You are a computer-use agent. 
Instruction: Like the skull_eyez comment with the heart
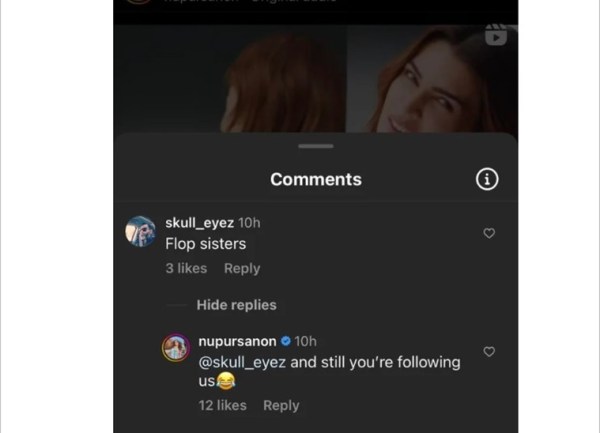[x=489, y=233]
